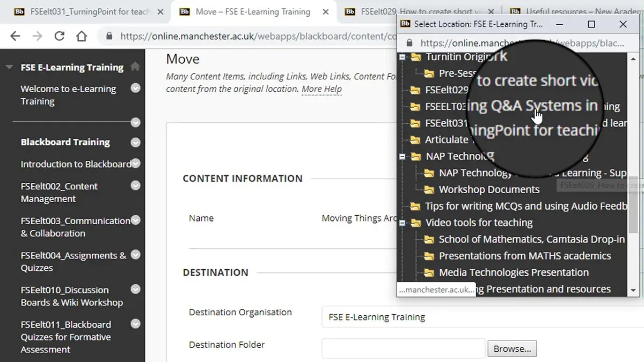The image size is (644, 362).
Task: Open FSEelt003_Communication & Collaboration sidebar link
Action: [75, 227]
